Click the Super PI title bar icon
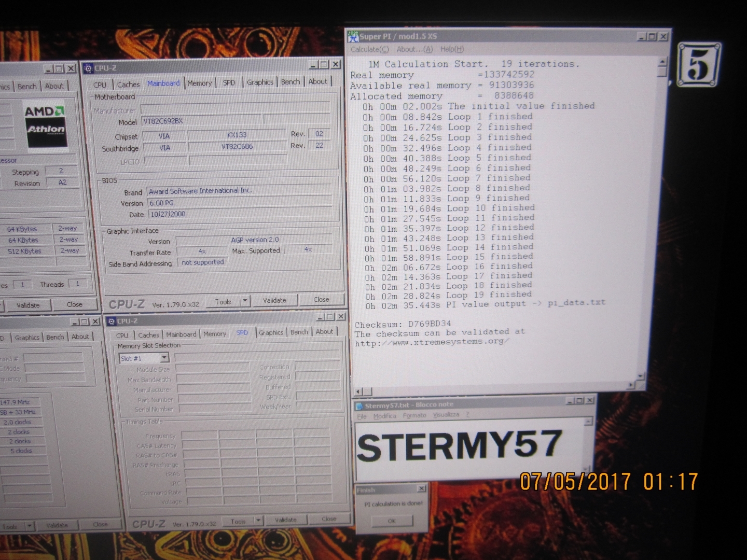The width and height of the screenshot is (747, 560). [353, 36]
